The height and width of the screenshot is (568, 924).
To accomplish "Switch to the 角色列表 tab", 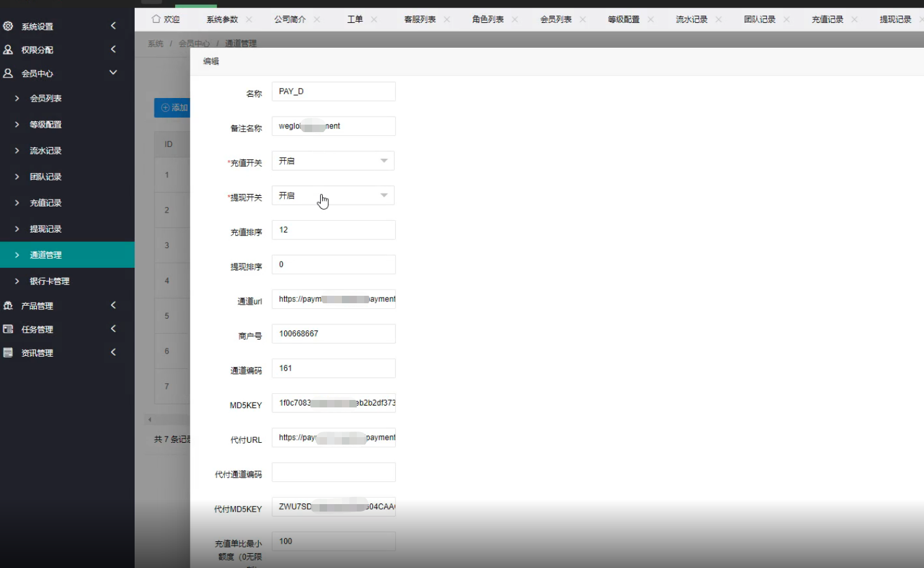I will (x=488, y=19).
